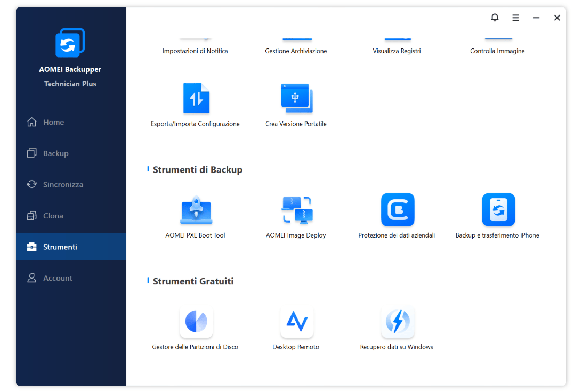
Task: Click the Backup squares icon in sidebar
Action: [32, 153]
